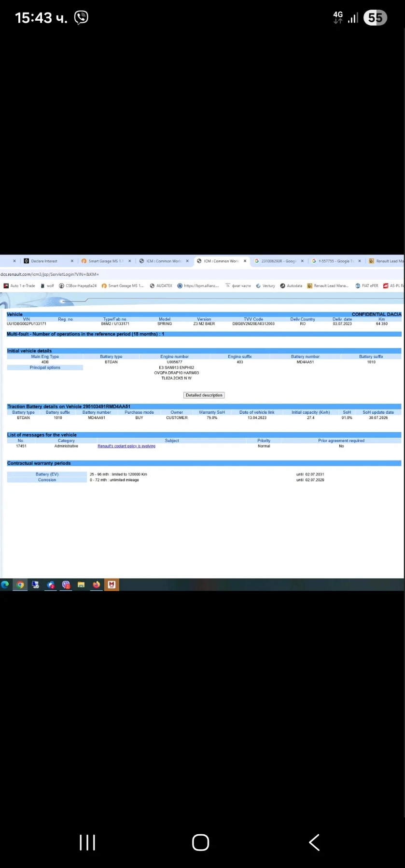Viewport: 405px width, 868px height.
Task: Switch to the Declare Interest tab
Action: pyautogui.click(x=44, y=261)
